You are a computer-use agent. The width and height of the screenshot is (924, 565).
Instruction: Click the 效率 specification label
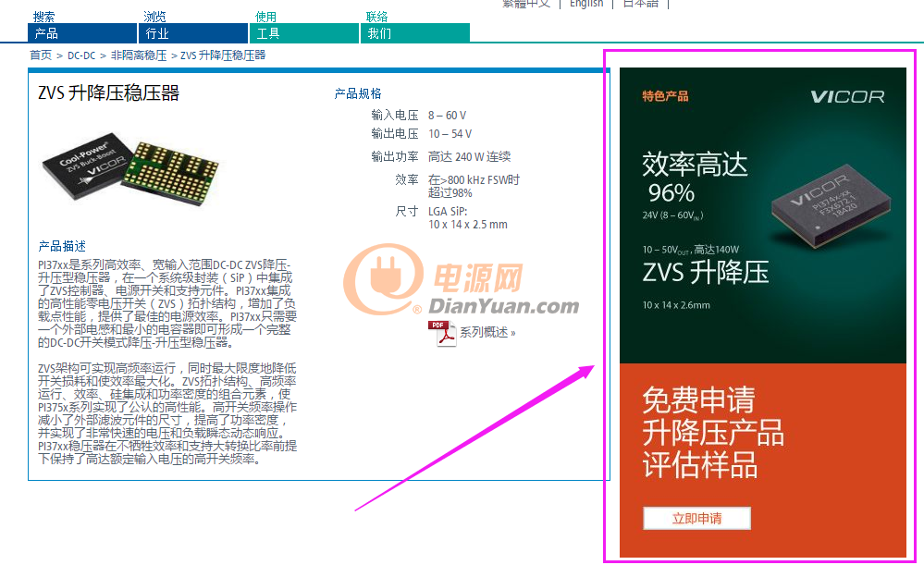407,179
